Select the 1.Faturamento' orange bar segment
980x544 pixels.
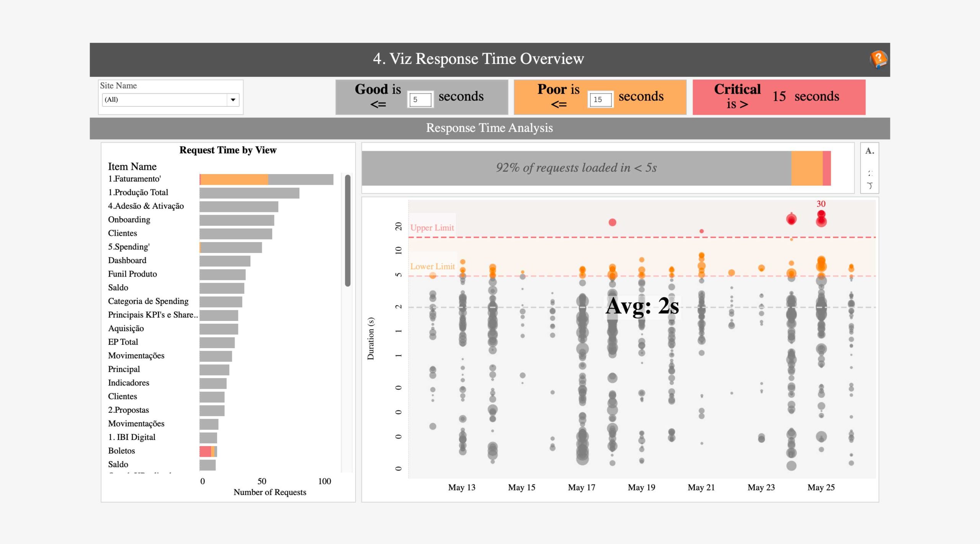[x=234, y=179]
